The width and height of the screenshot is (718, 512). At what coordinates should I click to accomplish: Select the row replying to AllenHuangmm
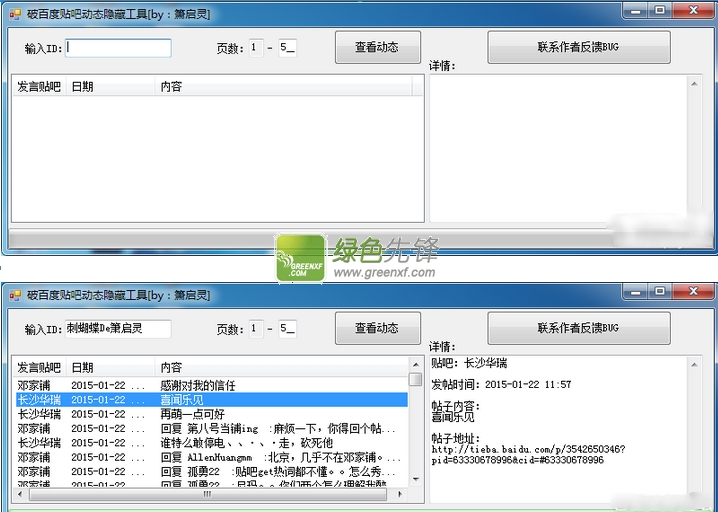click(212, 457)
